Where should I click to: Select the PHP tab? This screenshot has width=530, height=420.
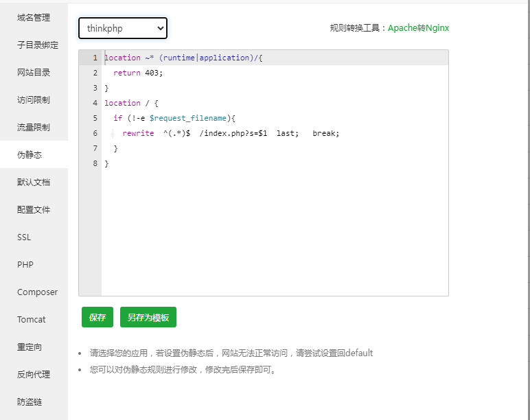pos(34,264)
